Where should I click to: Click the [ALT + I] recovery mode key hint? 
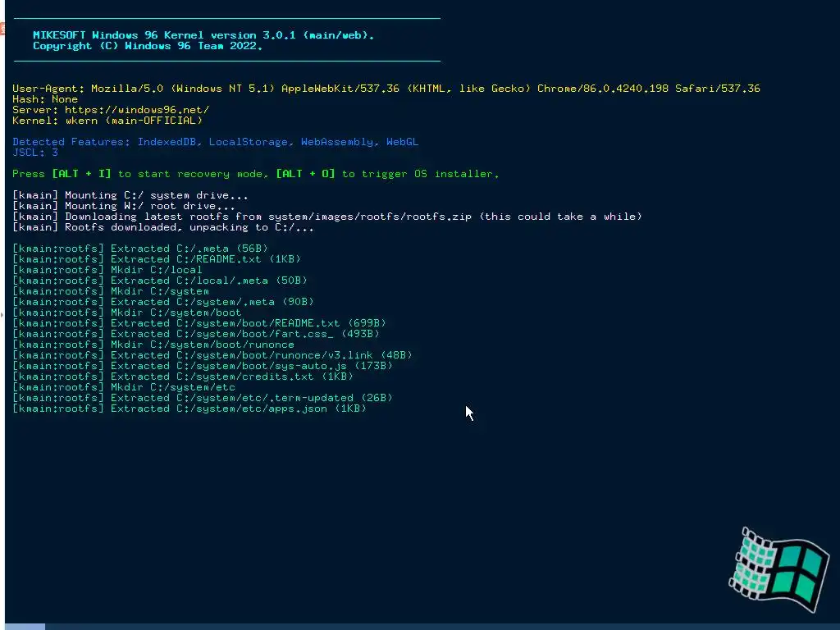(x=81, y=174)
